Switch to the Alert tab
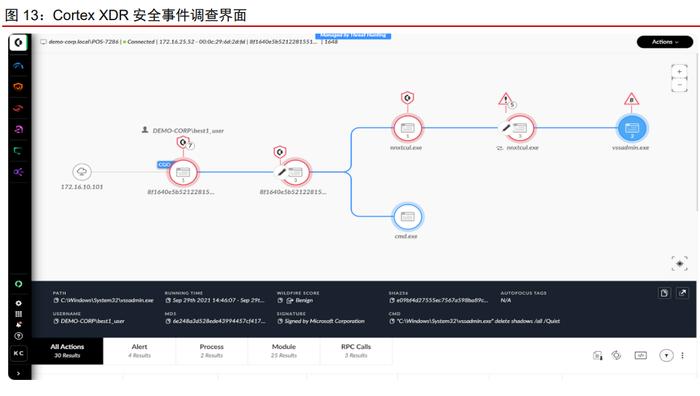The height and width of the screenshot is (396, 700). 139,351
